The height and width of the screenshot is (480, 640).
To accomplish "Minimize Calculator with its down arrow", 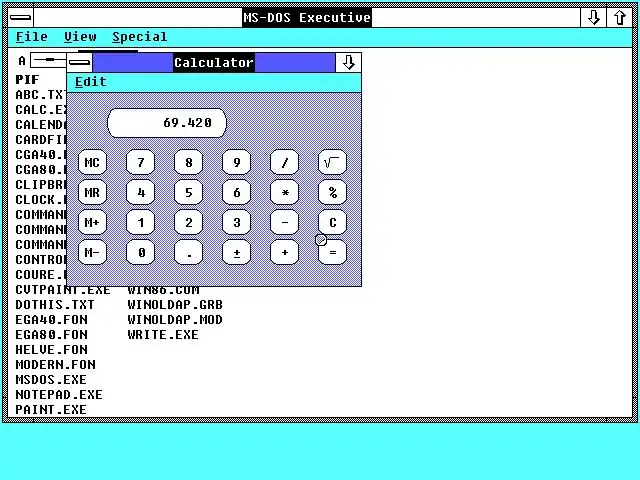I will (348, 62).
